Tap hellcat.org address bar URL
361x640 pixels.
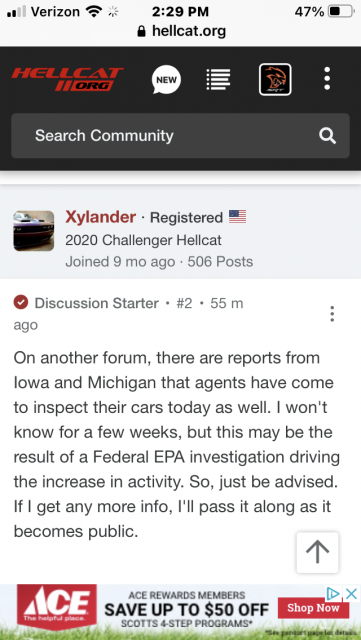coord(182,31)
